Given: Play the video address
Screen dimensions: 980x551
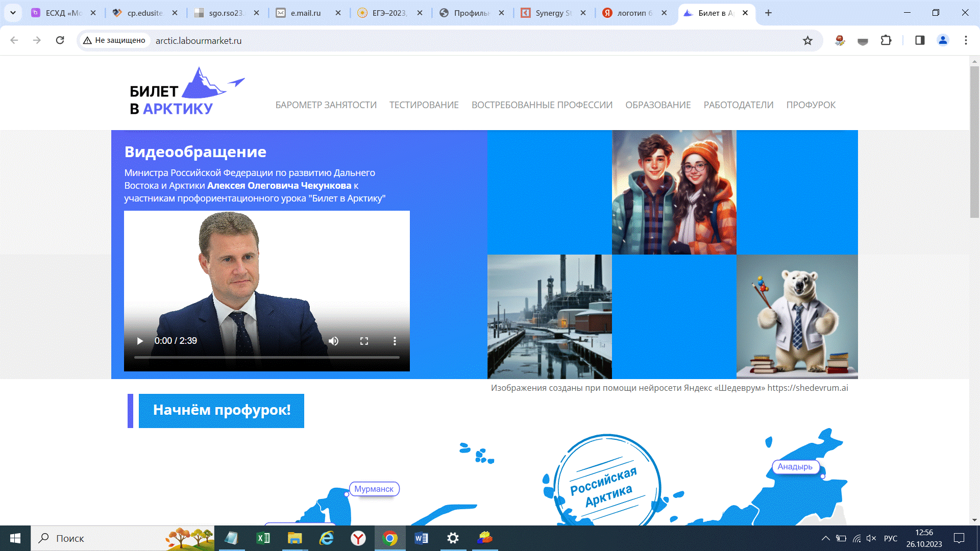Looking at the screenshot, I should pos(140,341).
